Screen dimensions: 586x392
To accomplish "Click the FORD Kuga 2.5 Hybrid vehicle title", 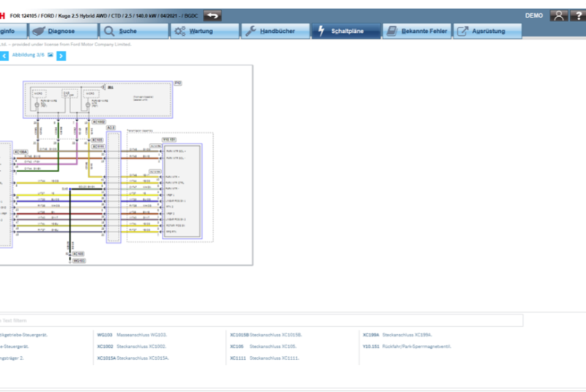I will (x=103, y=15).
